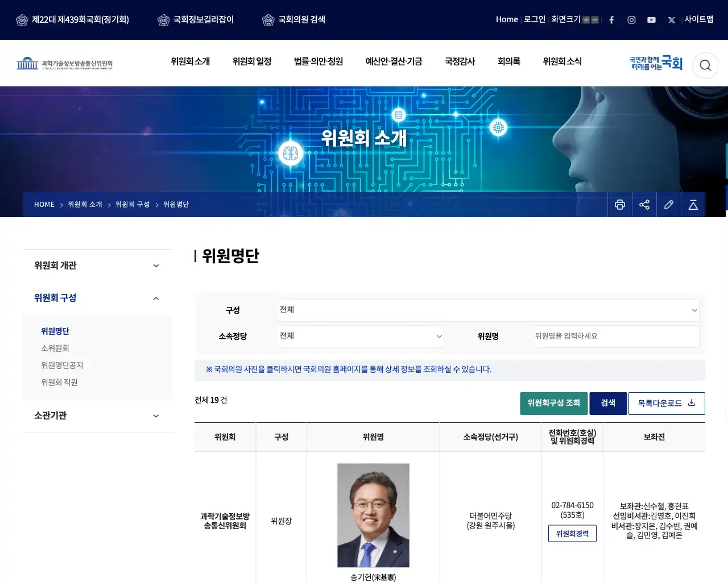
Task: Open the 소속정당 party dropdown
Action: click(361, 336)
